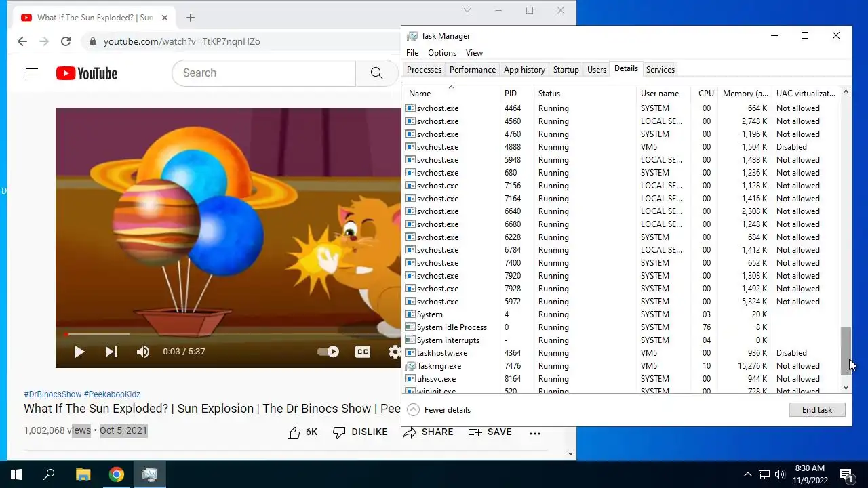This screenshot has height=488, width=868.
Task: Mute the video volume speaker icon
Action: tap(142, 352)
